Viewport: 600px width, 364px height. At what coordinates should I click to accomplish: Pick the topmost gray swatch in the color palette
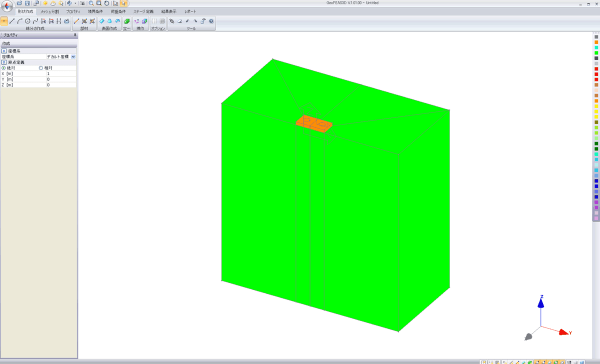tap(596, 37)
